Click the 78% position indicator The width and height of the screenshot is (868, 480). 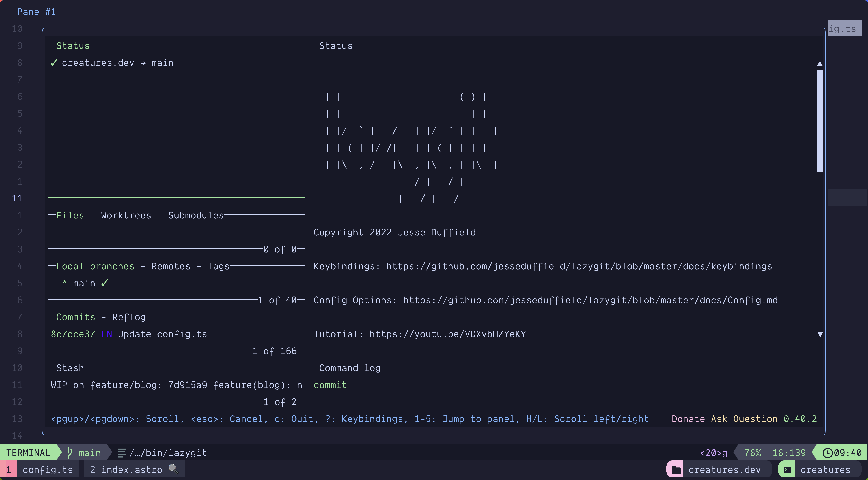click(753, 453)
